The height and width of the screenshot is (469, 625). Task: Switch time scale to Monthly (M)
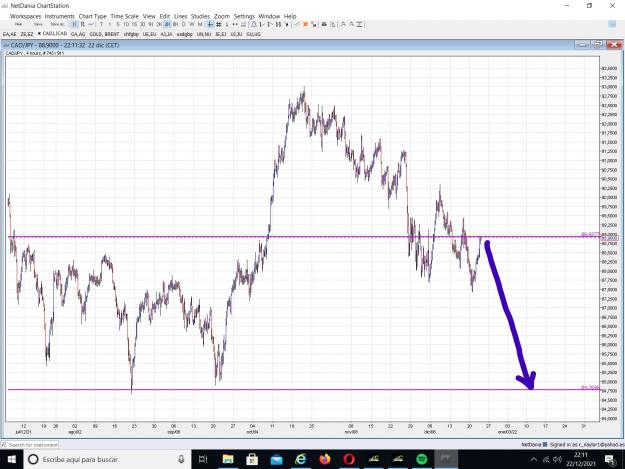click(200, 24)
